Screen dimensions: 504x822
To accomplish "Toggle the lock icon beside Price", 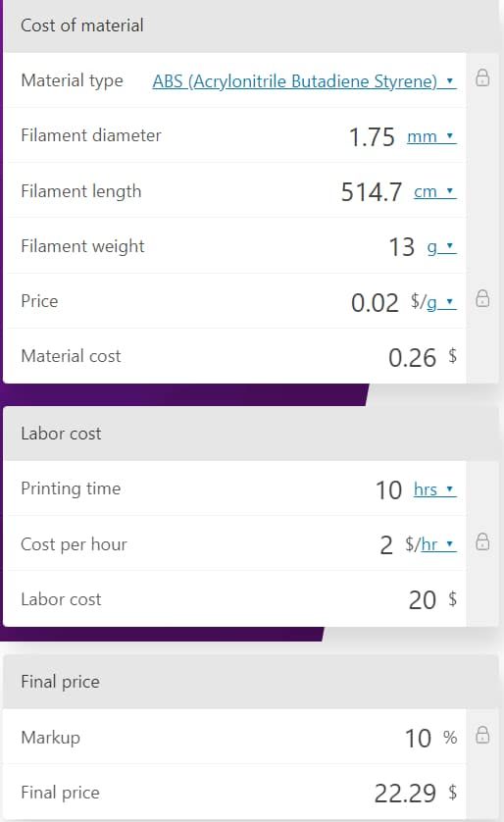I will coord(482,298).
